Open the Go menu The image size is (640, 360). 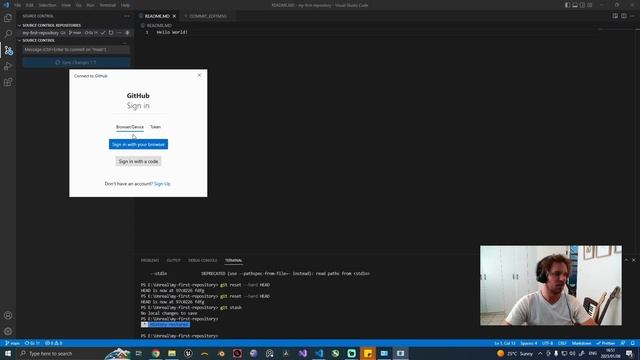(79, 5)
